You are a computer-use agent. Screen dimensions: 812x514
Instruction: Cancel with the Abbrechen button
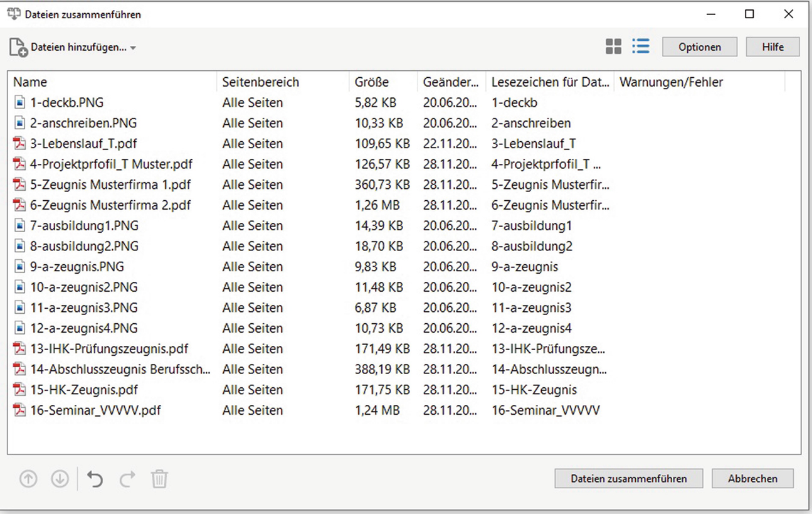(x=752, y=479)
